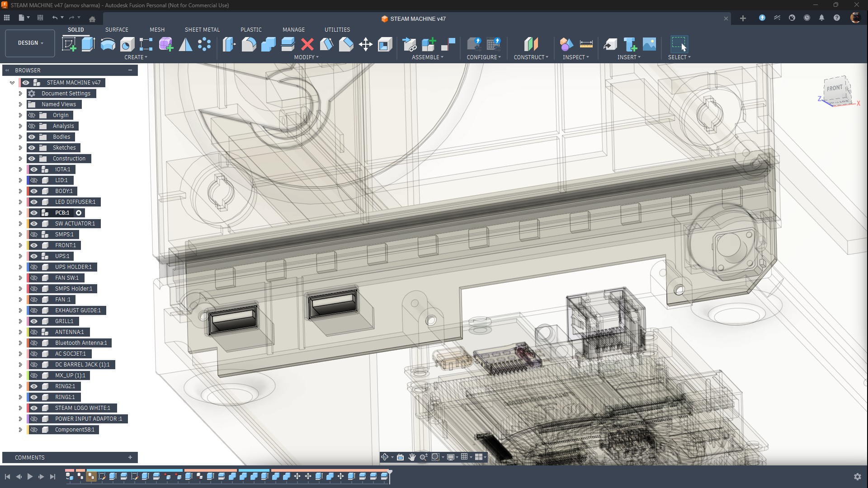Click the Insert Canvas icon

pyautogui.click(x=649, y=44)
